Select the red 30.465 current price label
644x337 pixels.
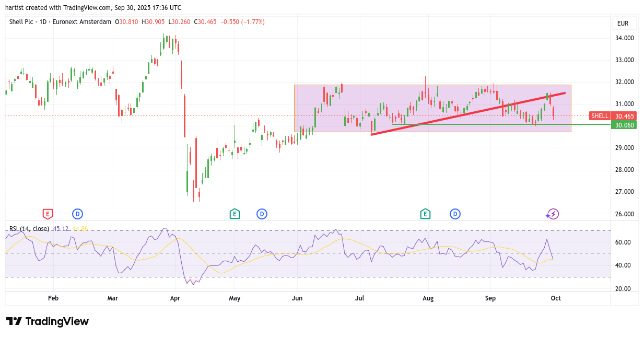tap(624, 116)
